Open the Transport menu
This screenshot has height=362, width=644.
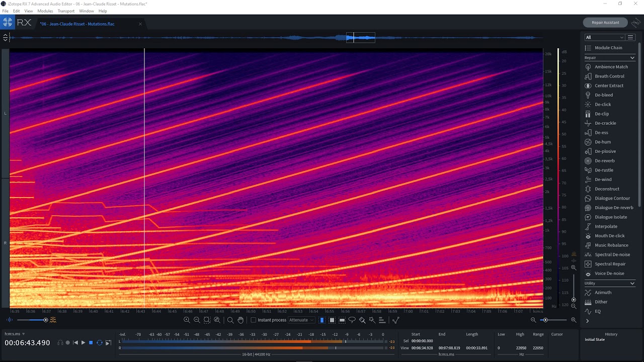[x=66, y=11]
